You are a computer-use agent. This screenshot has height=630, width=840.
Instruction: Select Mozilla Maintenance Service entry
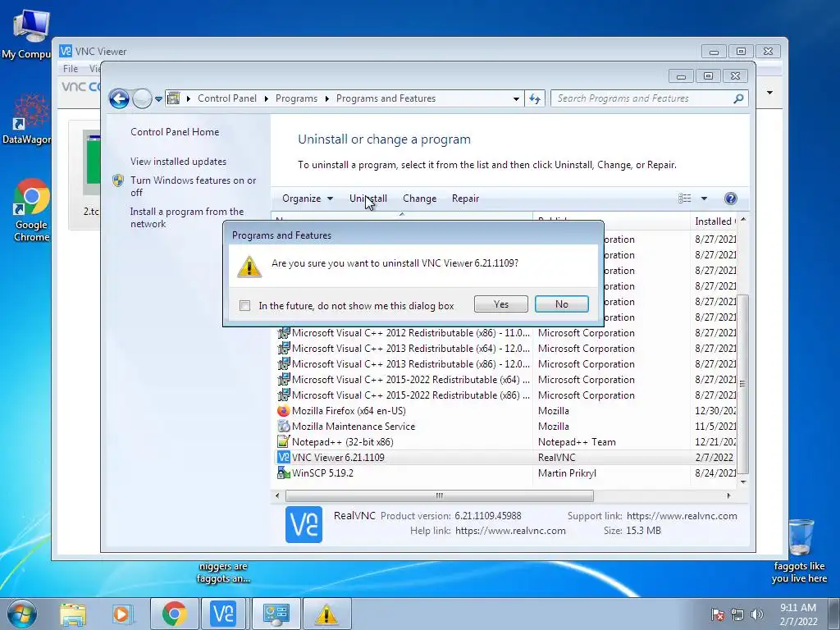(505, 427)
